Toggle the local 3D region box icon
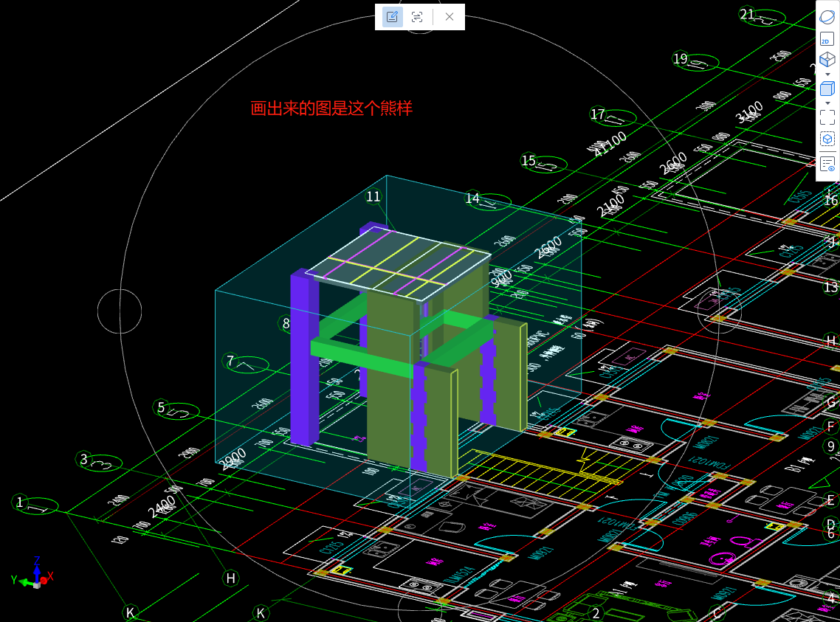The width and height of the screenshot is (840, 622). tap(827, 139)
